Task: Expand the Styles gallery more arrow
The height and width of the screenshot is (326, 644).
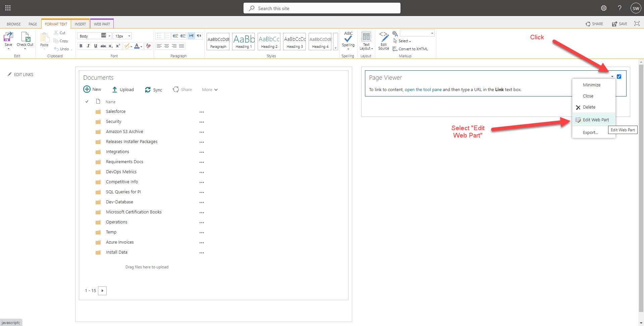Action: (335, 42)
